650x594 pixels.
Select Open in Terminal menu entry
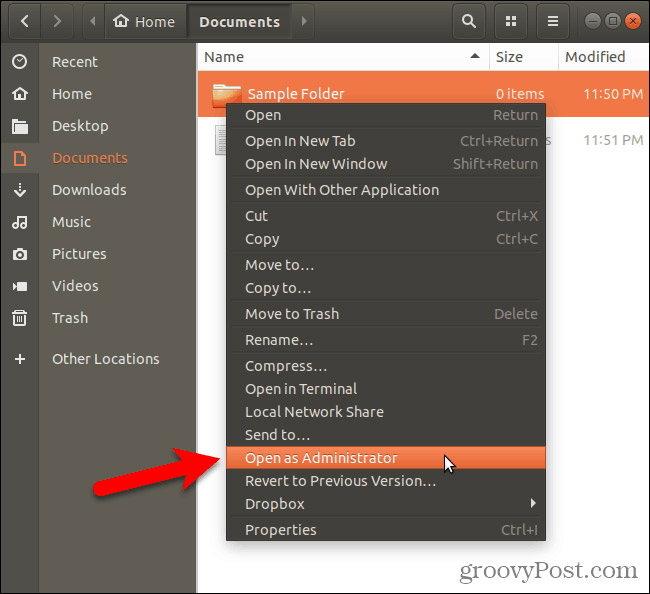[301, 389]
